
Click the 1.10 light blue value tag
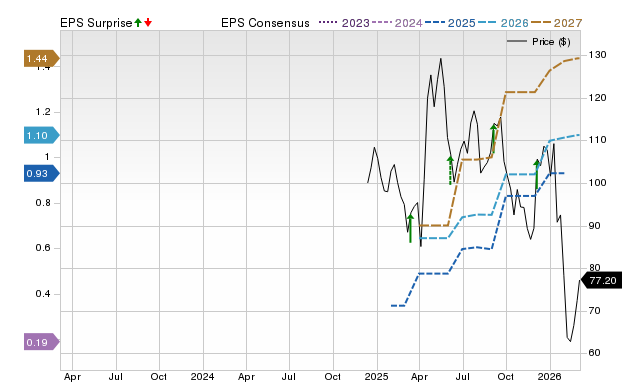tap(41, 135)
